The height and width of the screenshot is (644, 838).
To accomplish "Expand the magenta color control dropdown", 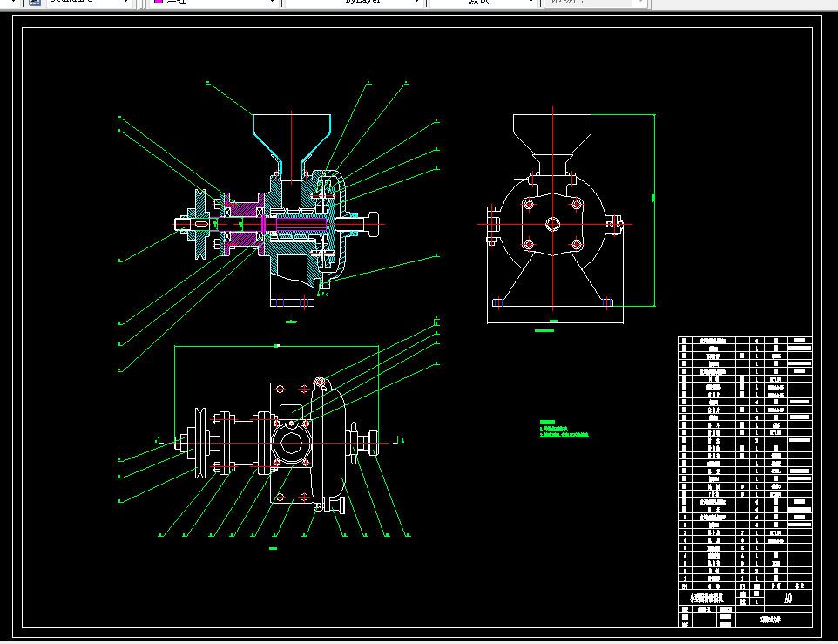I will pyautogui.click(x=272, y=2).
